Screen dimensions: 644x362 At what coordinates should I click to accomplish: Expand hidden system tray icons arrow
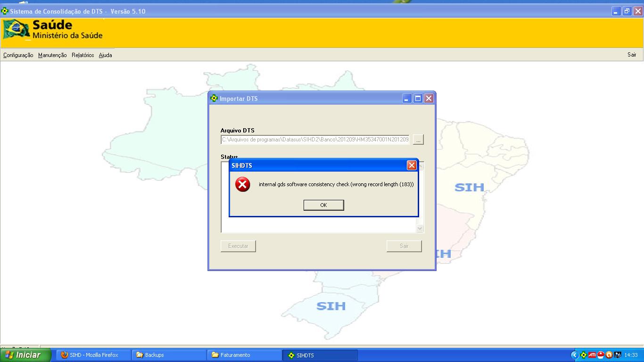(574, 355)
